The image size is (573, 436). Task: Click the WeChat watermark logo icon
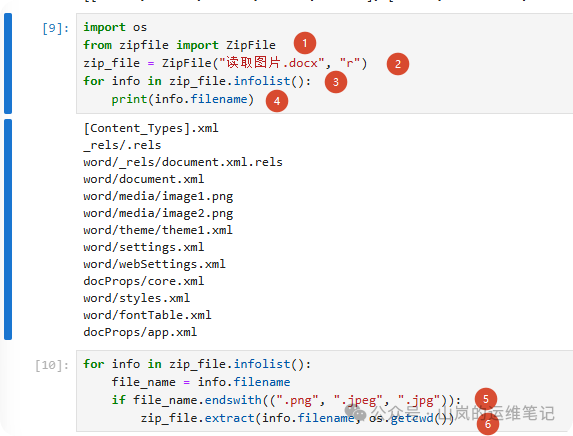pyautogui.click(x=355, y=413)
